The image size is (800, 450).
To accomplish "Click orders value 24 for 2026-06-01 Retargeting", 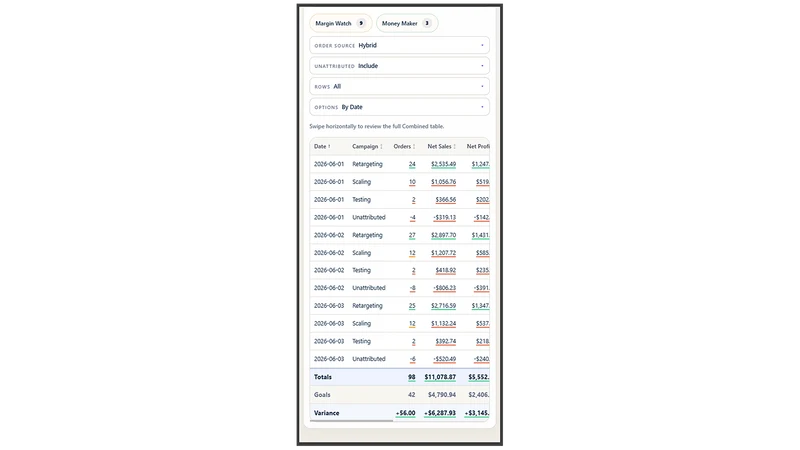I will (x=412, y=164).
